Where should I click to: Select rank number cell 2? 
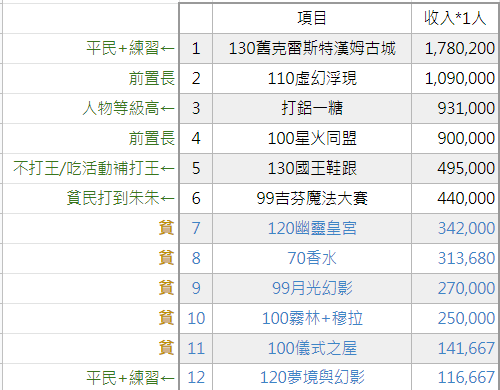196,78
